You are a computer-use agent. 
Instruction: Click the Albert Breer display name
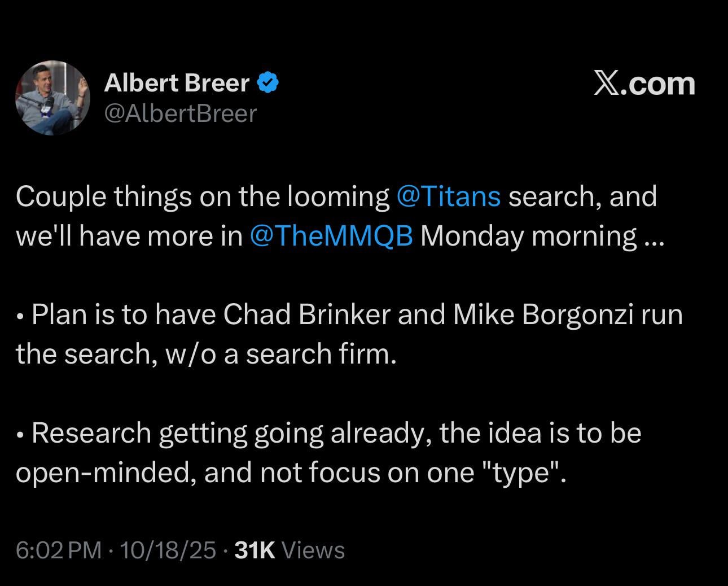coord(177,84)
